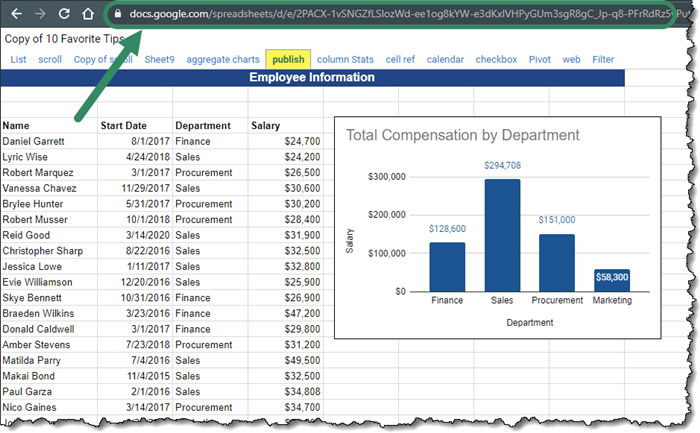Reload the page with the refresh icon
The height and width of the screenshot is (433, 700).
coord(64,15)
